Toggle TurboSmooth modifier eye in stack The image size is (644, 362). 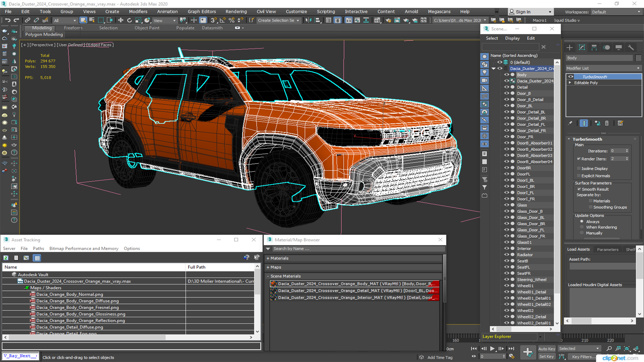coord(571,77)
